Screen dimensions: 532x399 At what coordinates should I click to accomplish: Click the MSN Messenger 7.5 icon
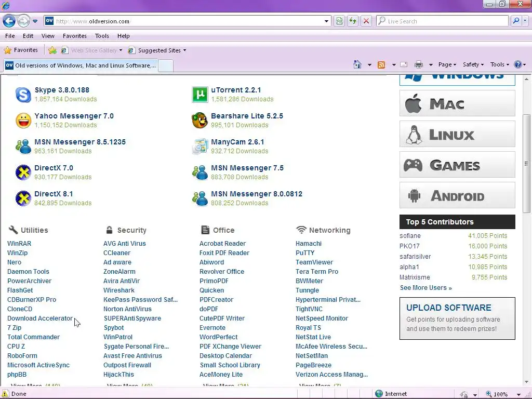(x=200, y=172)
